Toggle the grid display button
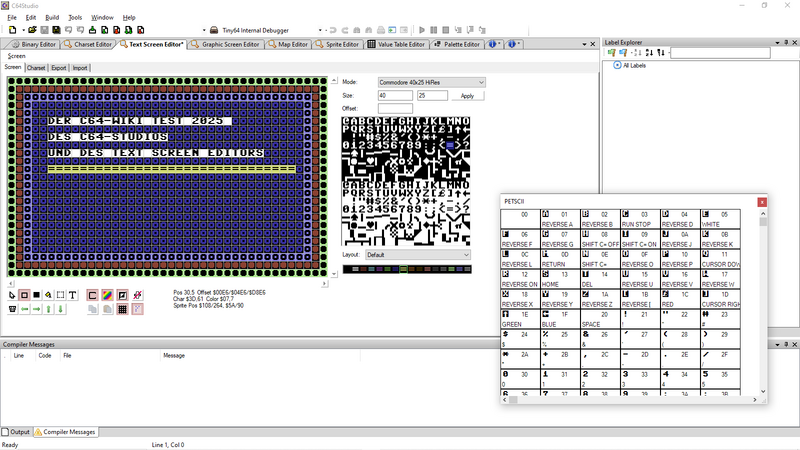Image resolution: width=800 pixels, height=450 pixels. (x=122, y=309)
